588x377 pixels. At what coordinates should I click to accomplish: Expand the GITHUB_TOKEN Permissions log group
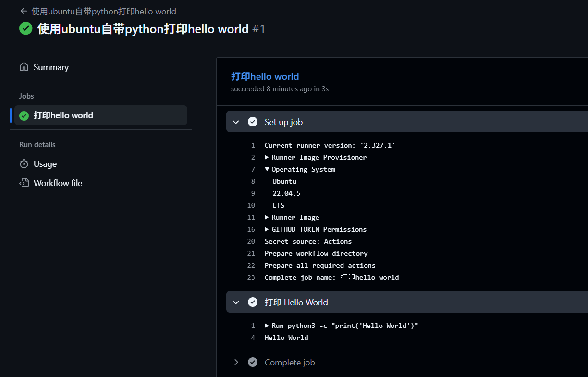(267, 229)
